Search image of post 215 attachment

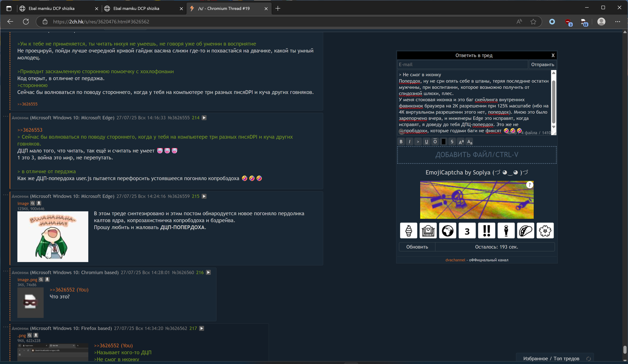[33, 203]
